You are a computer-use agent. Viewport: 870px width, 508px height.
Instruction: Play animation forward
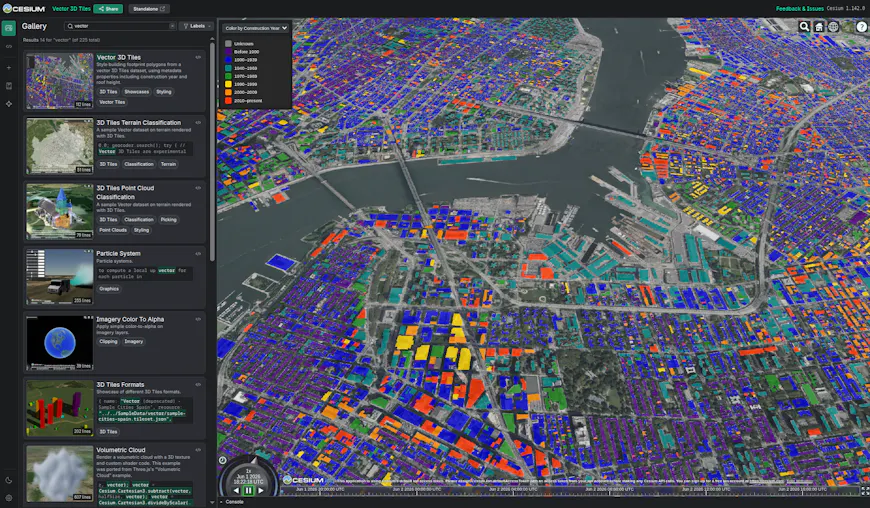[261, 490]
